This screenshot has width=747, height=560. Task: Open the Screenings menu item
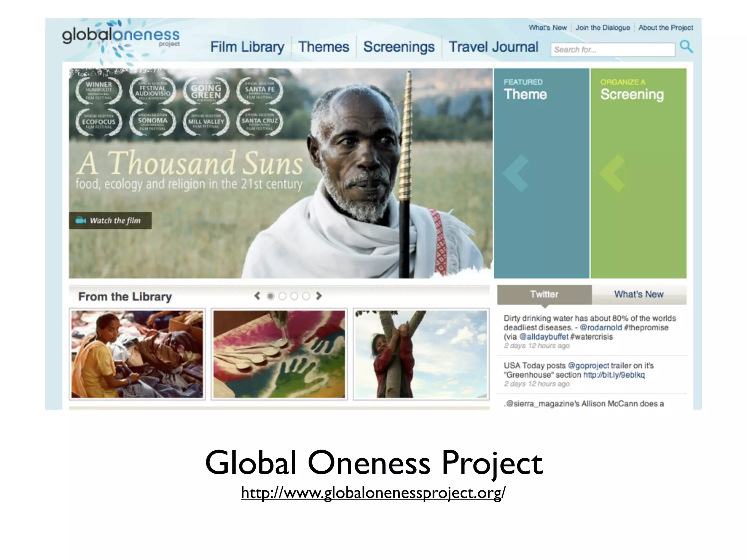click(x=399, y=47)
